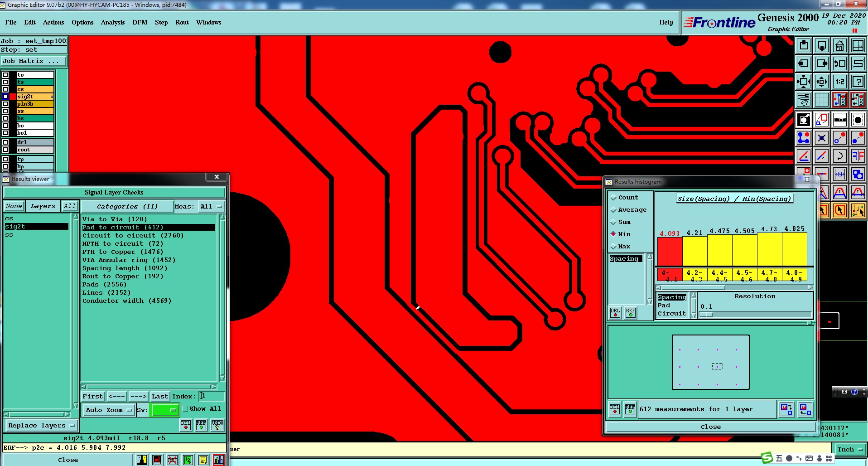Click the red and blue rectangles area zoom icon
The height and width of the screenshot is (466, 868).
[x=822, y=120]
